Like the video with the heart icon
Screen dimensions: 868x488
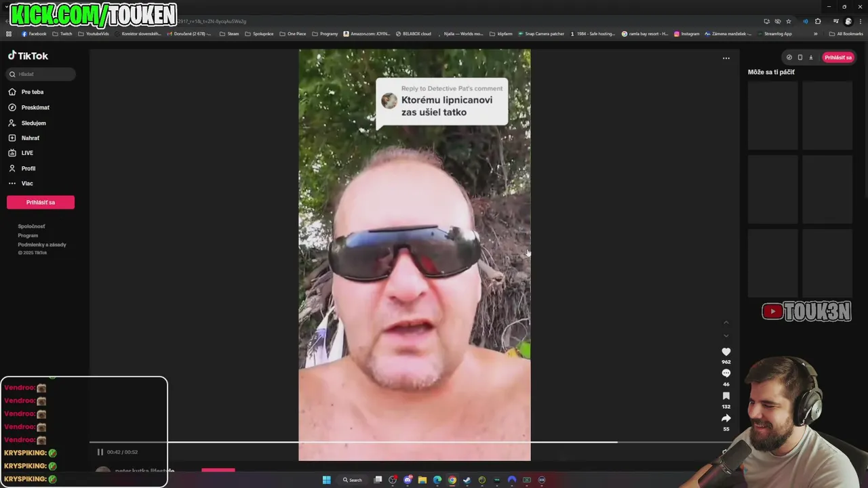tap(726, 352)
